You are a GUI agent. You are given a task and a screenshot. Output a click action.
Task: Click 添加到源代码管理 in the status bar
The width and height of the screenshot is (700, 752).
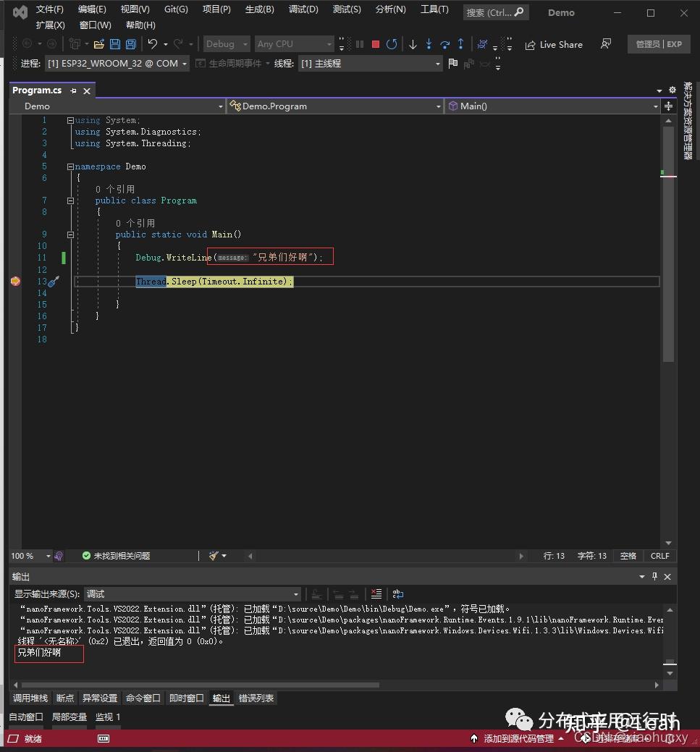coord(518,738)
